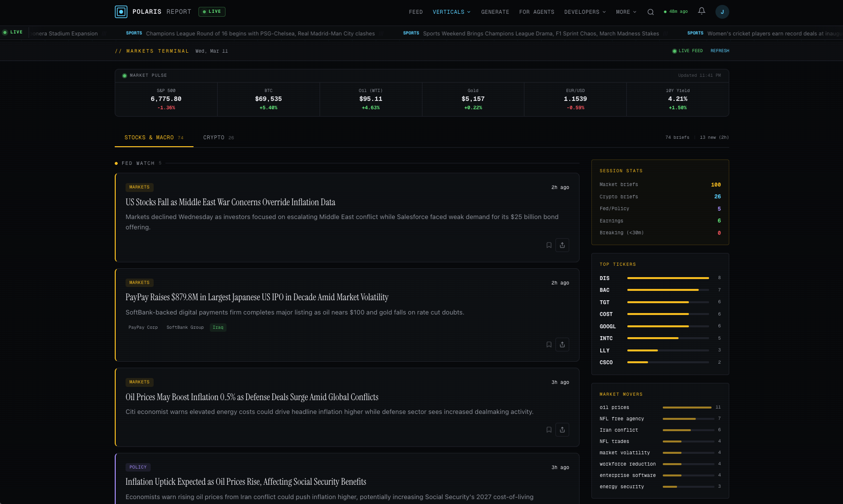Share the Oil Prices inflation brief
Screen dimensions: 843x504
(562, 430)
